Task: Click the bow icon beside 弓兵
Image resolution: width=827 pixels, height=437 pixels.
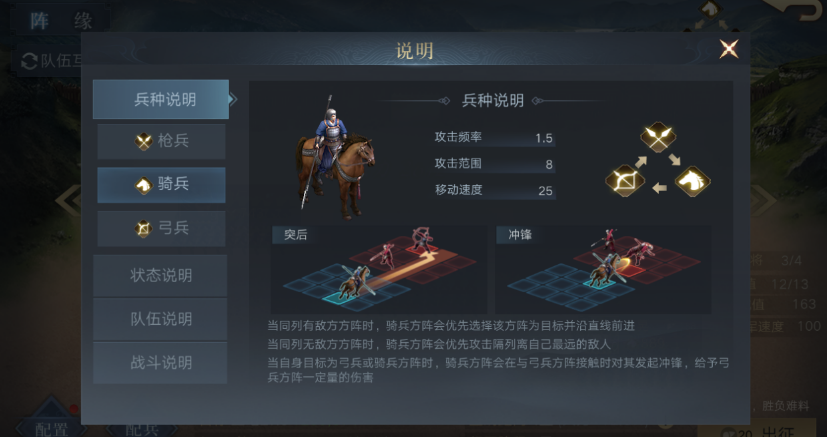Action: tap(143, 229)
